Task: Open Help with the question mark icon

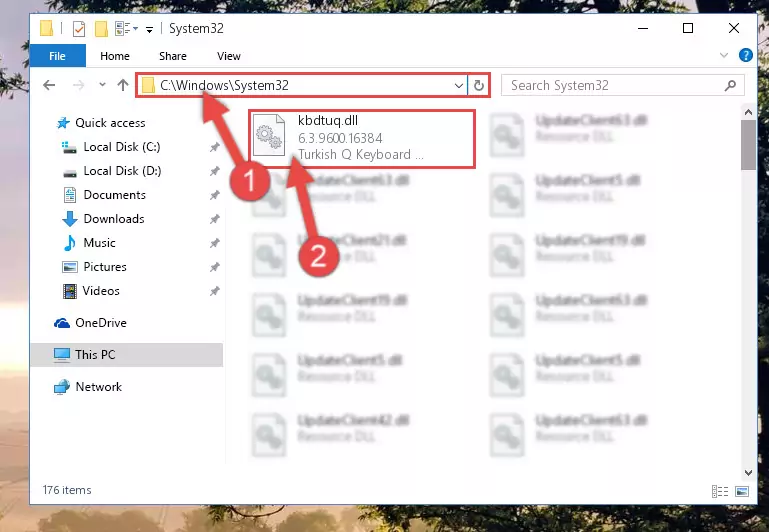Action: pyautogui.click(x=745, y=55)
